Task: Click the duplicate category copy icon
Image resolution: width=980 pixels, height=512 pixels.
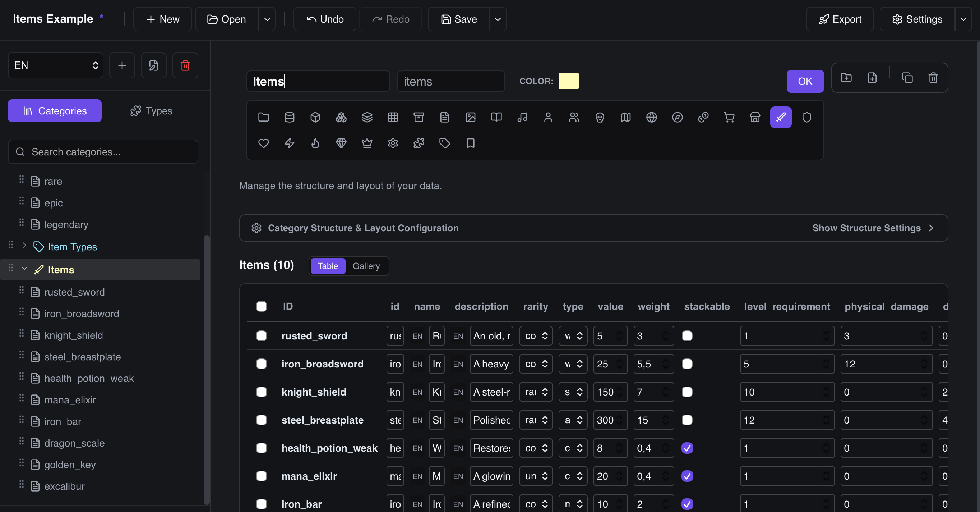Action: 907,78
